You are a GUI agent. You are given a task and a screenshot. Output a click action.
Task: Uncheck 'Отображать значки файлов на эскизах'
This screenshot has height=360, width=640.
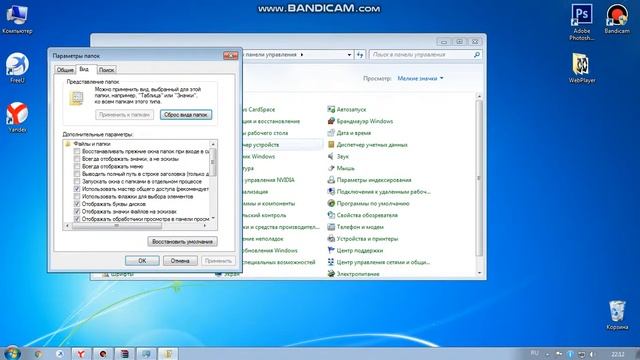[77, 211]
